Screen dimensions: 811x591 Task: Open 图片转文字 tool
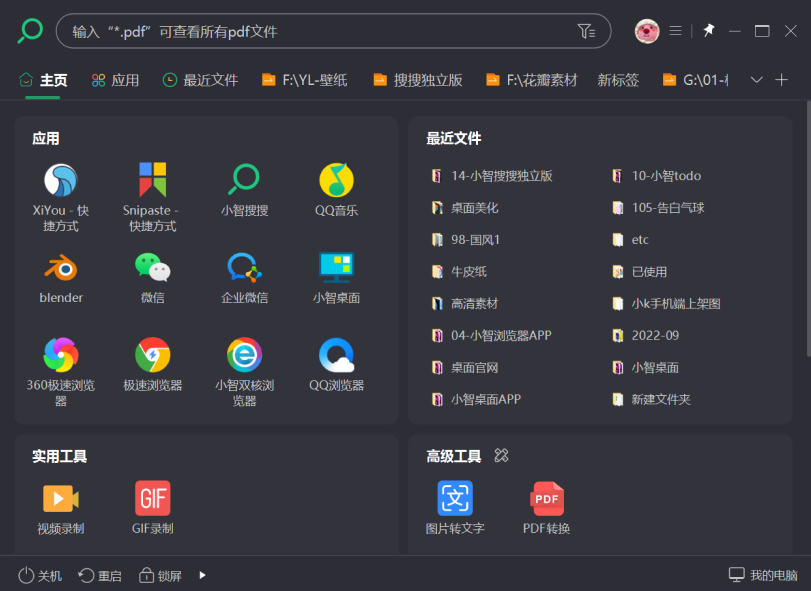click(x=455, y=508)
